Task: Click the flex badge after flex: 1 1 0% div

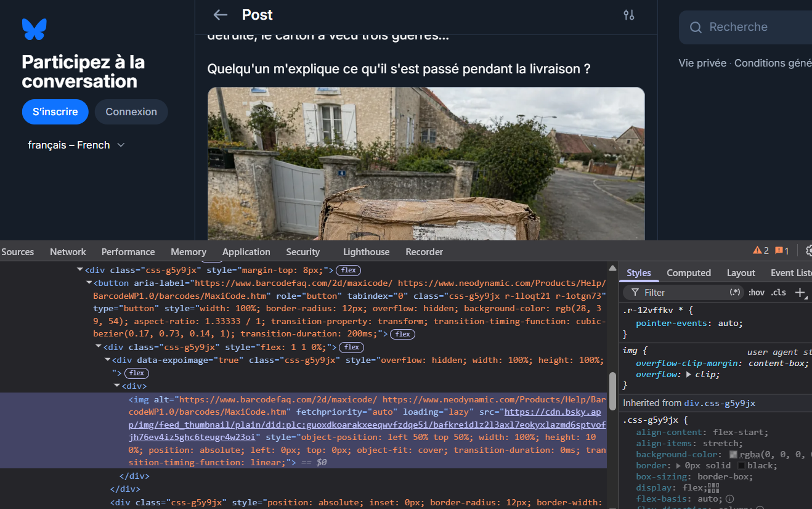Action: pyautogui.click(x=352, y=348)
